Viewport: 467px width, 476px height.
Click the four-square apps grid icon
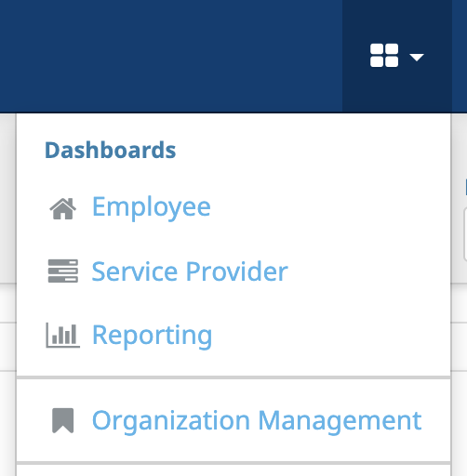point(384,56)
